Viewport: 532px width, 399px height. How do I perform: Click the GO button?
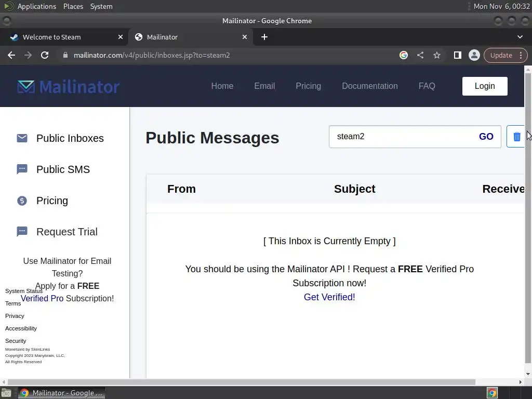tap(486, 137)
